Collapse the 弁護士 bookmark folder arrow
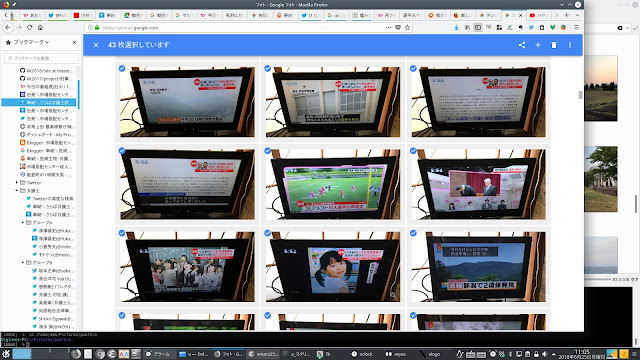This screenshot has width=640, height=360. (x=17, y=191)
